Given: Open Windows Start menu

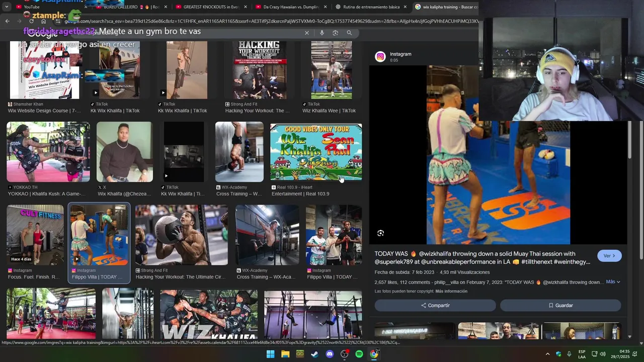Looking at the screenshot, I should [270, 354].
